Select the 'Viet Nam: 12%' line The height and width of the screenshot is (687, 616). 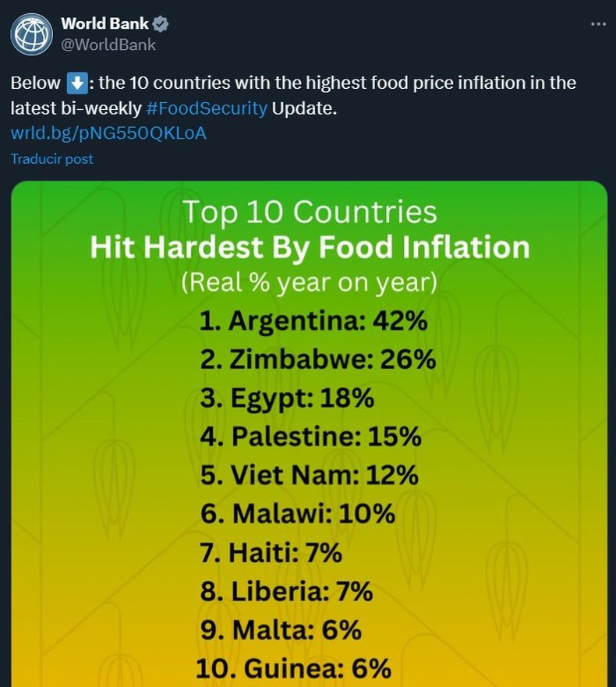tap(309, 474)
